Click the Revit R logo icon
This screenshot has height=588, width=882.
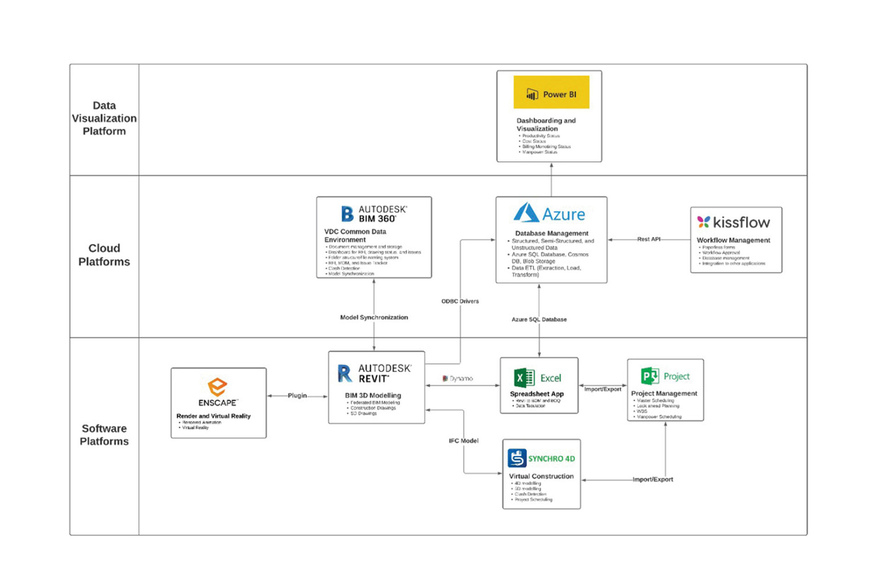(x=345, y=373)
